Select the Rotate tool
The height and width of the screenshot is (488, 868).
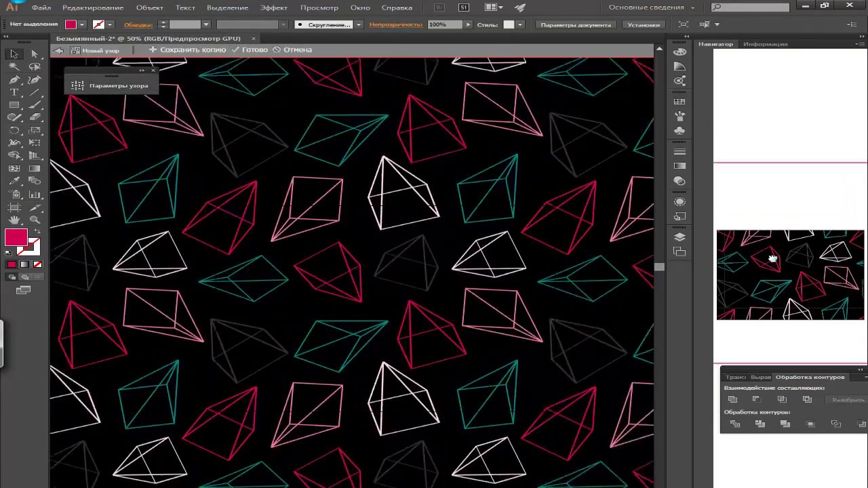tap(14, 130)
